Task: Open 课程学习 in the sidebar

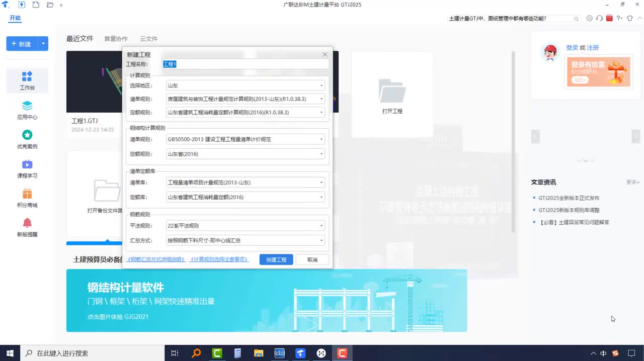Action: pos(27,169)
